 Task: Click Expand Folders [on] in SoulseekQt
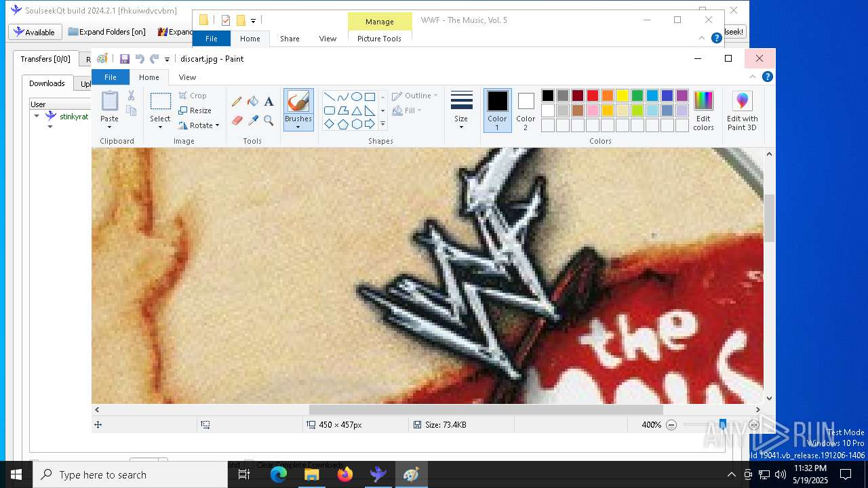107,32
